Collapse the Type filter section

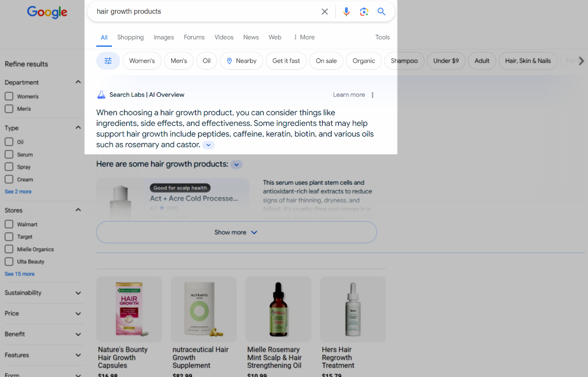click(78, 128)
